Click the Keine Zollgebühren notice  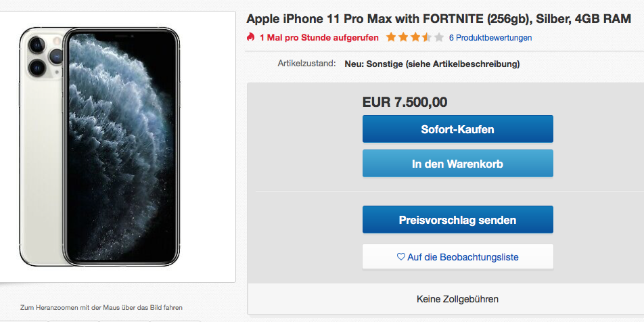(457, 298)
